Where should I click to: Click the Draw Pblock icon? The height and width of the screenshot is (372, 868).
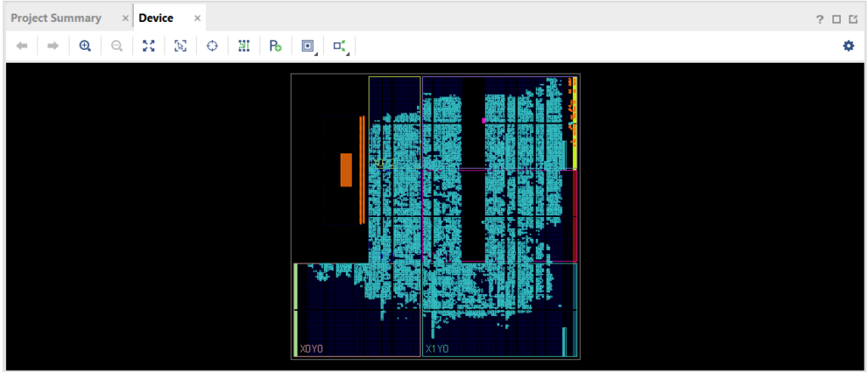point(275,47)
